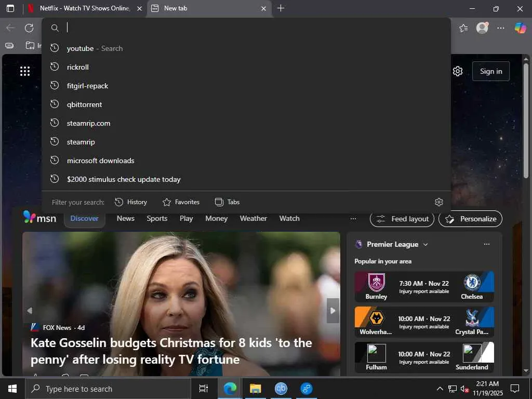Open the muted volume tray icon

coord(464,389)
